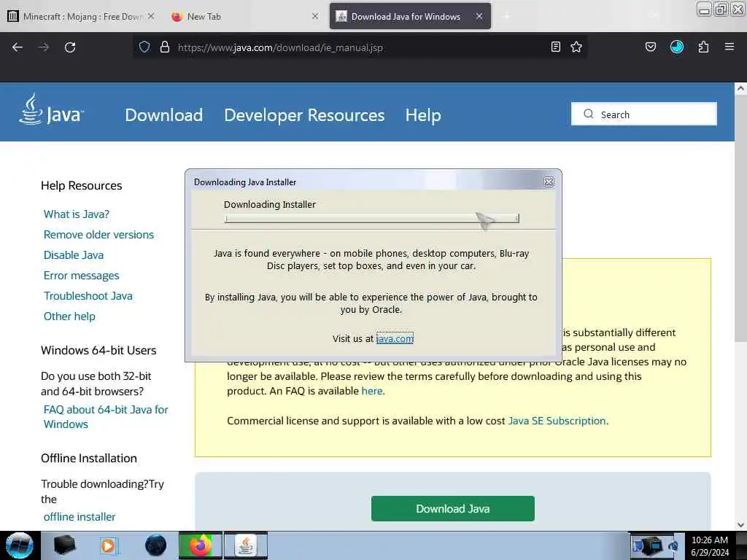This screenshot has width=747, height=560.
Task: Bookmark this page with the star icon
Action: click(576, 47)
